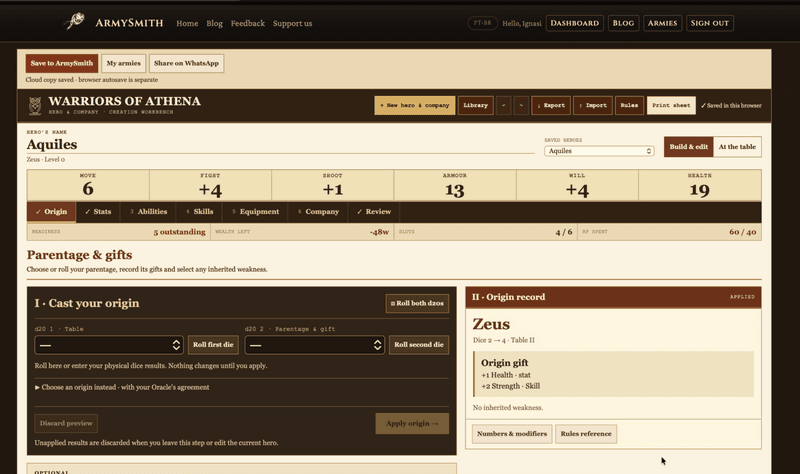Screen dimensions: 800x474
Task: Click the RP spent value '60 / 40'
Action: [x=742, y=232]
